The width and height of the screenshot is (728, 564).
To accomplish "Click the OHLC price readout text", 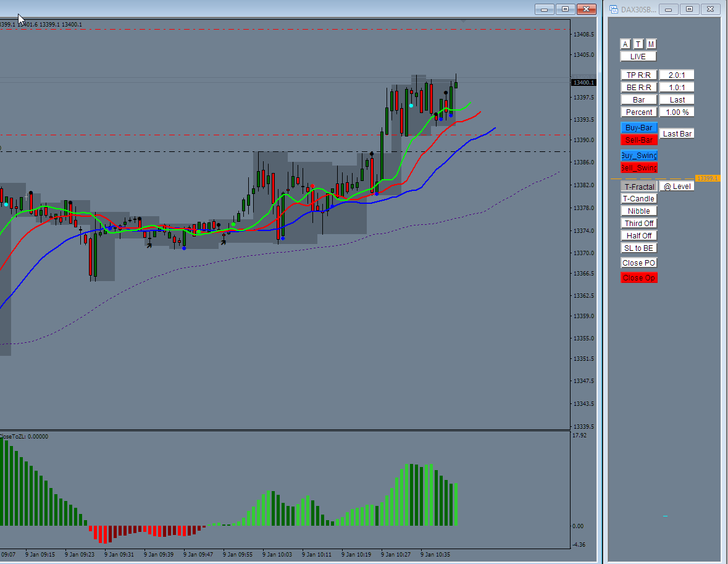I will tap(41, 25).
